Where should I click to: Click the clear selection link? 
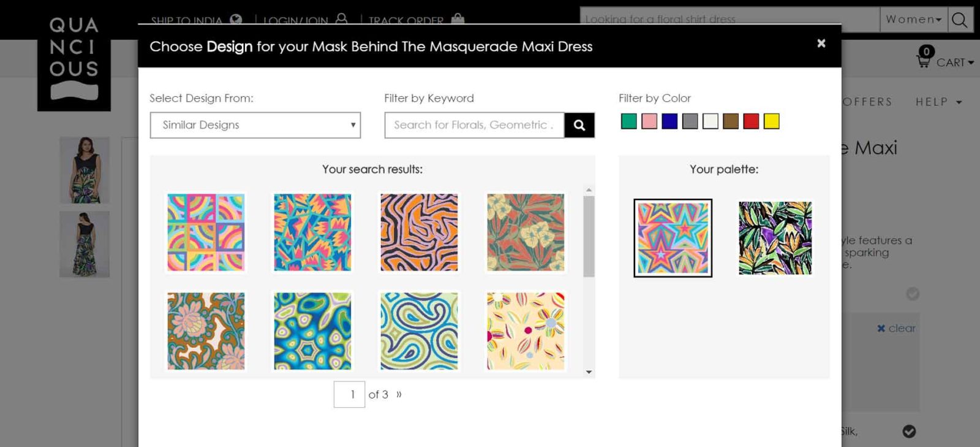896,328
